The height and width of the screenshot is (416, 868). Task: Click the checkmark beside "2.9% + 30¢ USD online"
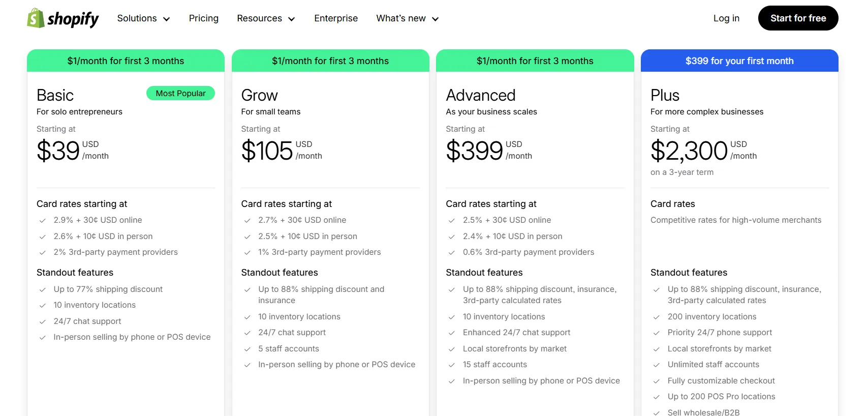[x=43, y=220]
